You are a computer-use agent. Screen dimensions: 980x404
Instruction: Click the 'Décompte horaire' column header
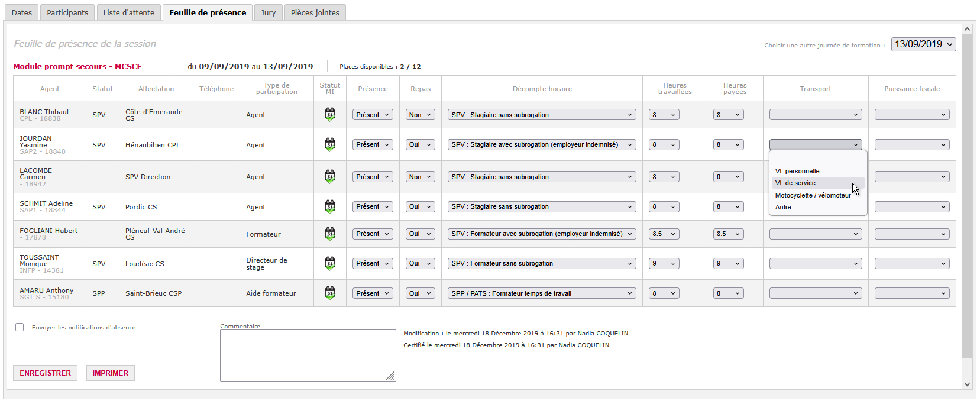tap(542, 89)
